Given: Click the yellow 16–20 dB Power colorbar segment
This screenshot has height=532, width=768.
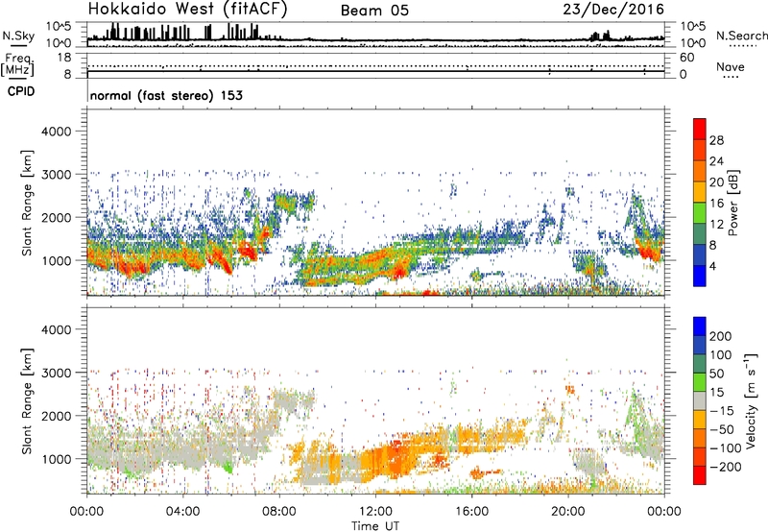Looking at the screenshot, I should tap(700, 191).
